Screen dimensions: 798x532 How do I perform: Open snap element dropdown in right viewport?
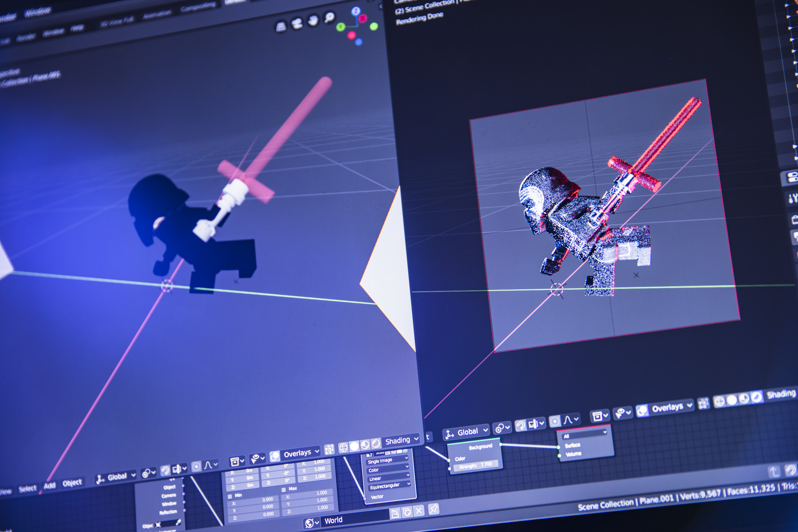(536, 424)
